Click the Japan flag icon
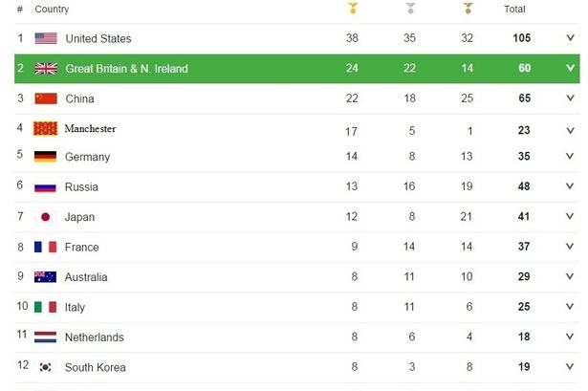Image resolution: width=588 pixels, height=391 pixels. (x=45, y=217)
